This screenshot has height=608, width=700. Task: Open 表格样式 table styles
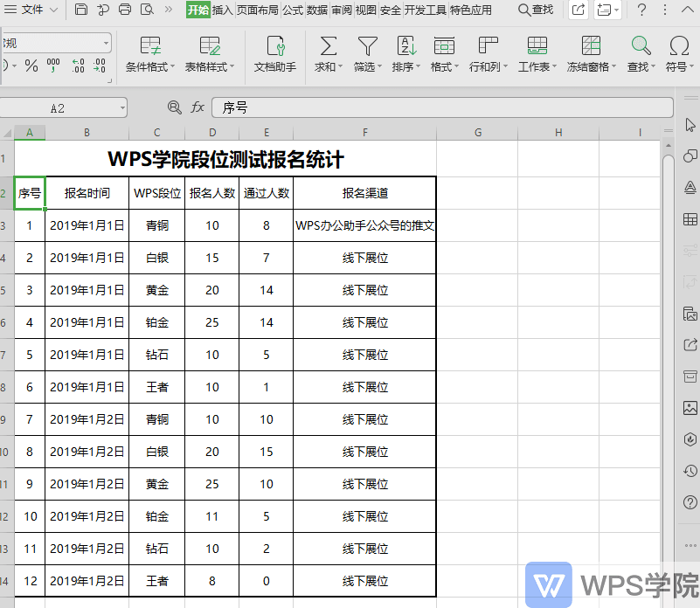coord(210,54)
